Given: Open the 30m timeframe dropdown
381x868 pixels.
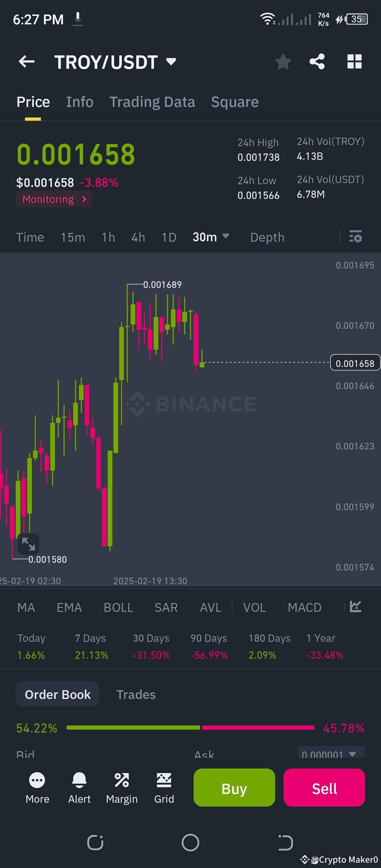Looking at the screenshot, I should 211,237.
